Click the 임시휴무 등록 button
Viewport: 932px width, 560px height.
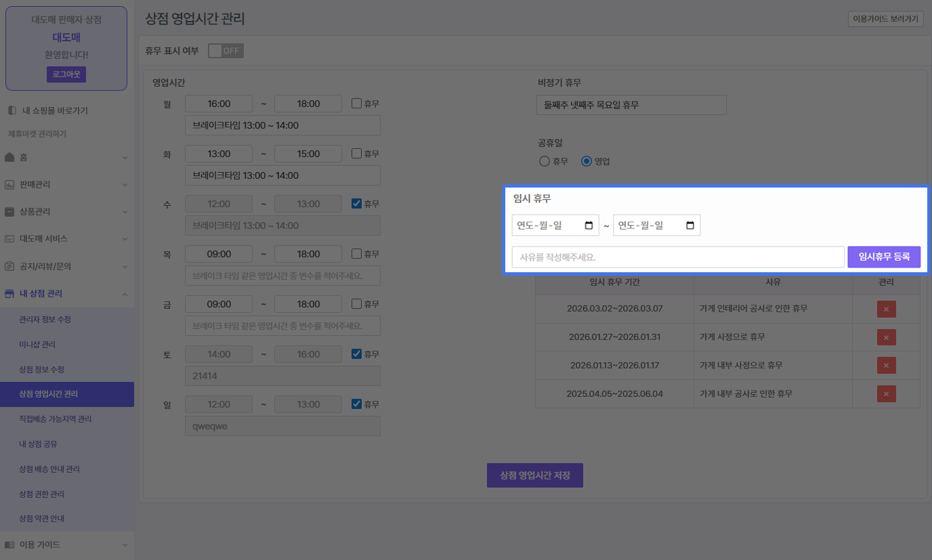(883, 257)
